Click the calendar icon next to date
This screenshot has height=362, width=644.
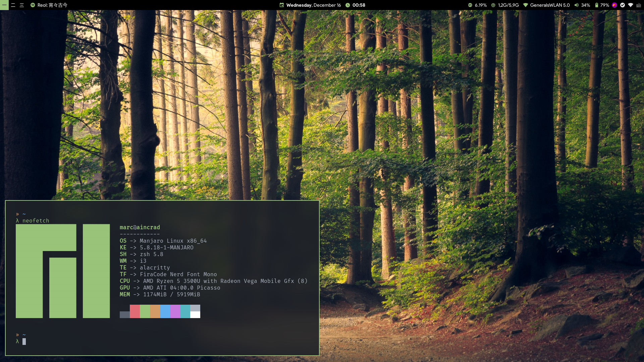[x=282, y=5]
